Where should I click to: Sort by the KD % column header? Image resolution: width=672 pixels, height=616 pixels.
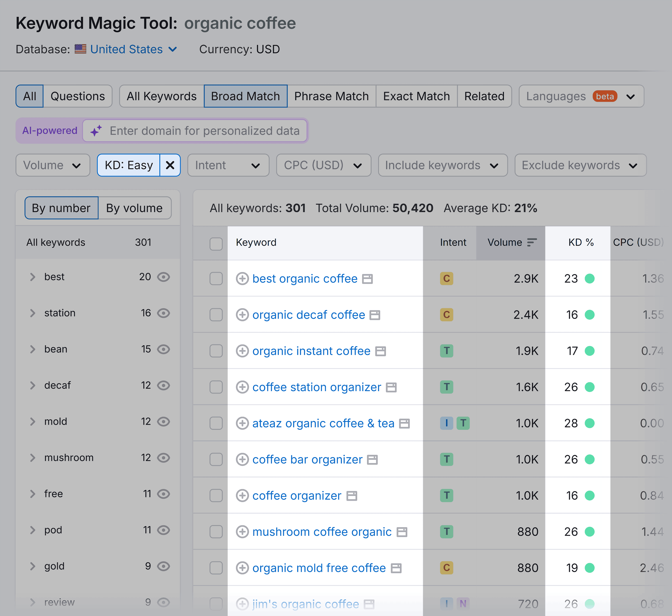[581, 242]
